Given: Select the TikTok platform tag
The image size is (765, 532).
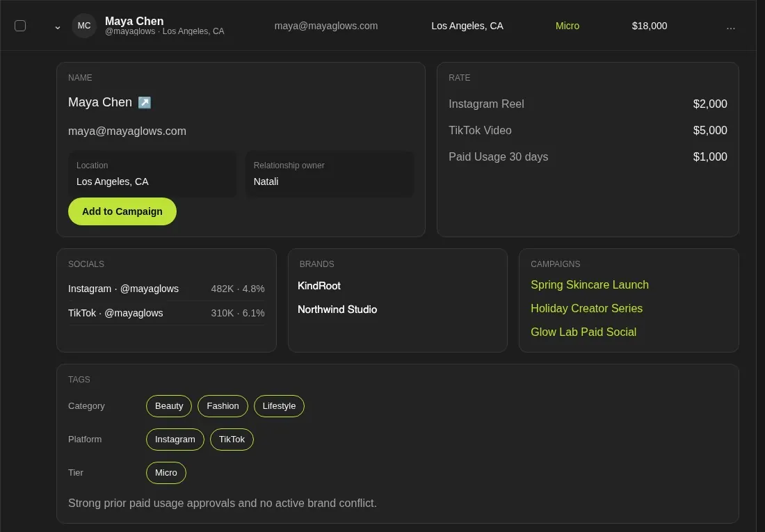Looking at the screenshot, I should click(232, 440).
